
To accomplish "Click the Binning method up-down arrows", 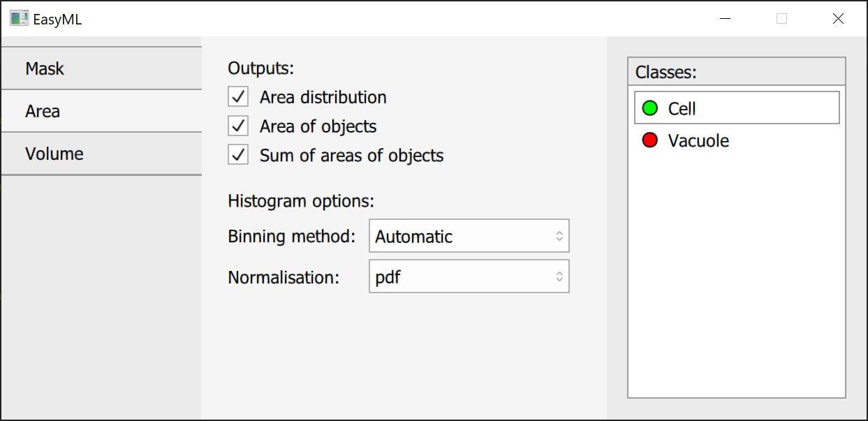I will (559, 237).
